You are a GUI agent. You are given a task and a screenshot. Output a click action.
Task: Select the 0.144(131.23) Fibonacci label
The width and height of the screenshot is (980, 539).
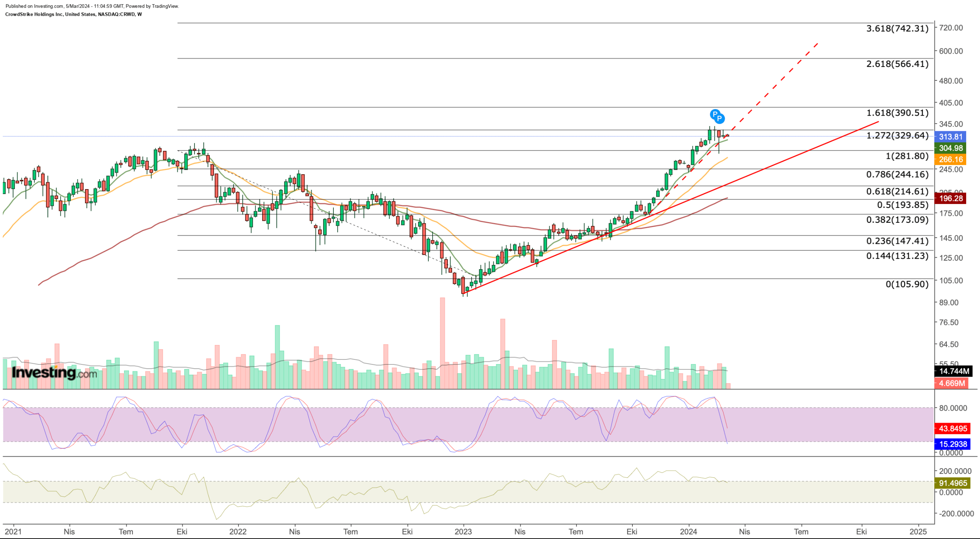897,256
